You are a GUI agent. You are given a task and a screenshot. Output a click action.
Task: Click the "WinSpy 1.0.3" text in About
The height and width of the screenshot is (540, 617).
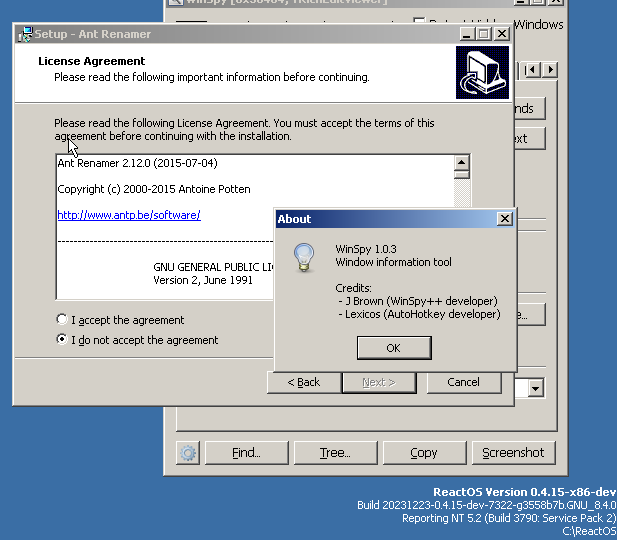tap(366, 249)
